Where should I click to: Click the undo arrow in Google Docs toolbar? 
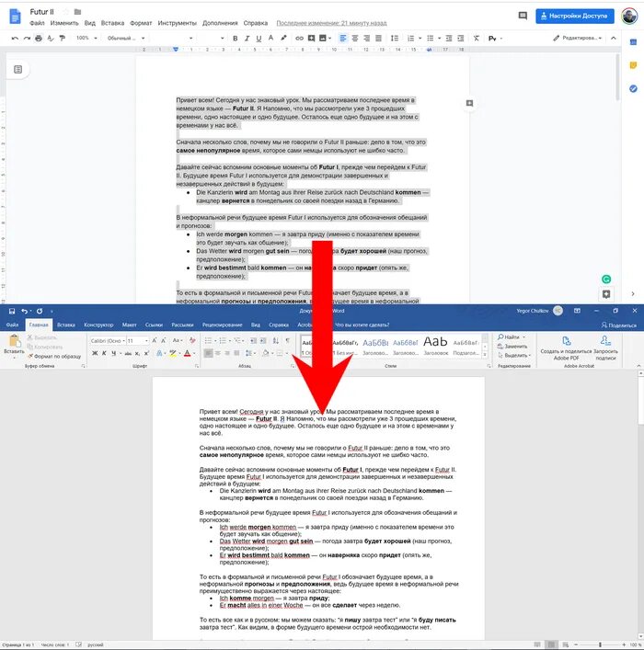point(15,38)
